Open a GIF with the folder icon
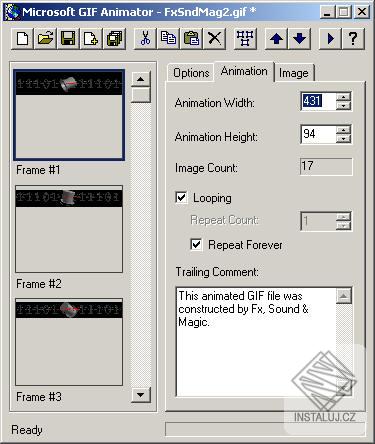 point(45,39)
